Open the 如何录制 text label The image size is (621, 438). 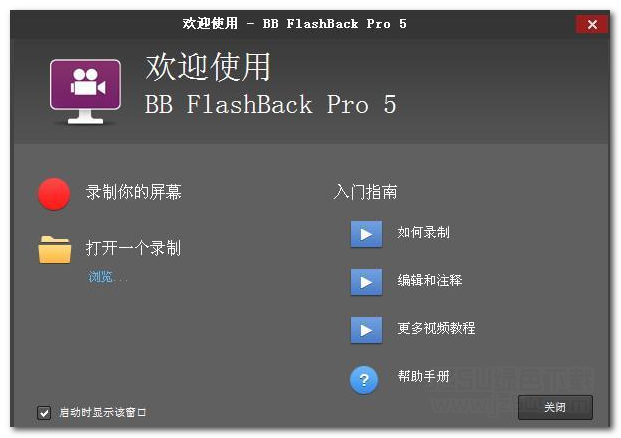(423, 232)
